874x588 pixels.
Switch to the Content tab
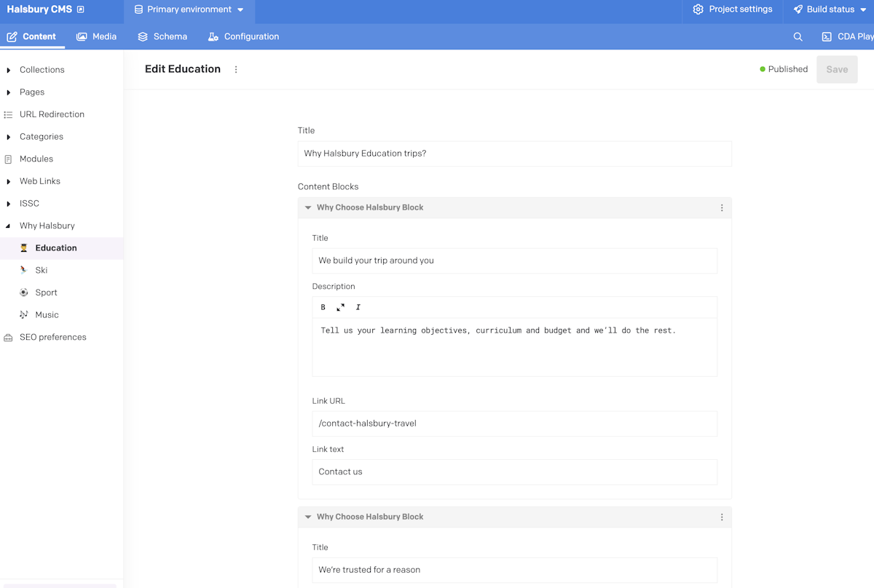click(x=31, y=36)
